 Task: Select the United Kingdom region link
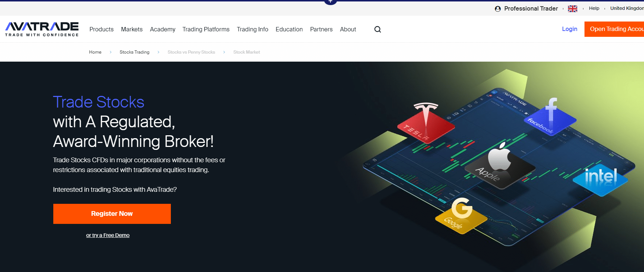pos(627,8)
